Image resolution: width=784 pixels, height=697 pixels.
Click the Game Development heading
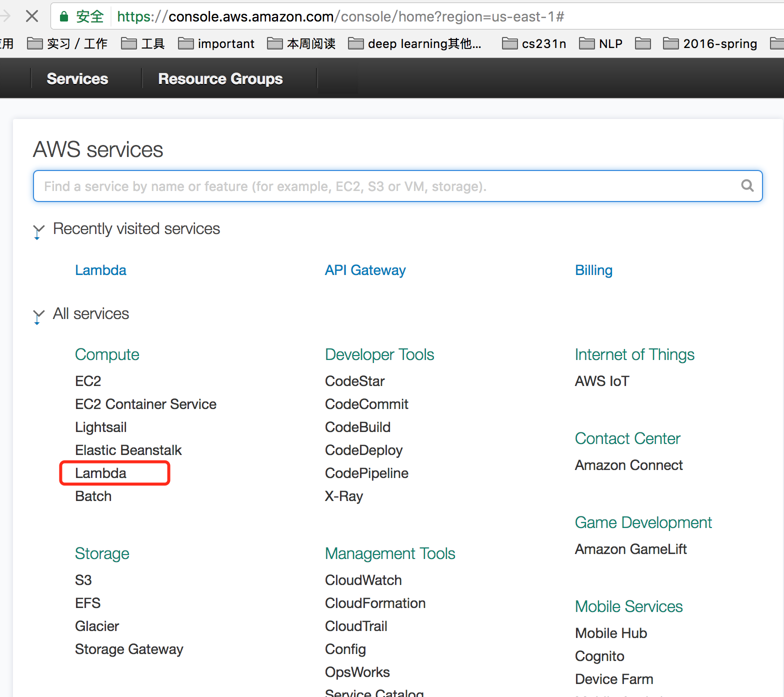(643, 522)
